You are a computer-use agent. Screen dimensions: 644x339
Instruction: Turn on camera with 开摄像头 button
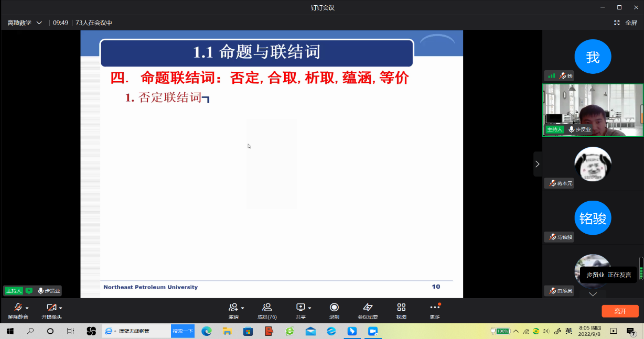[x=51, y=308]
